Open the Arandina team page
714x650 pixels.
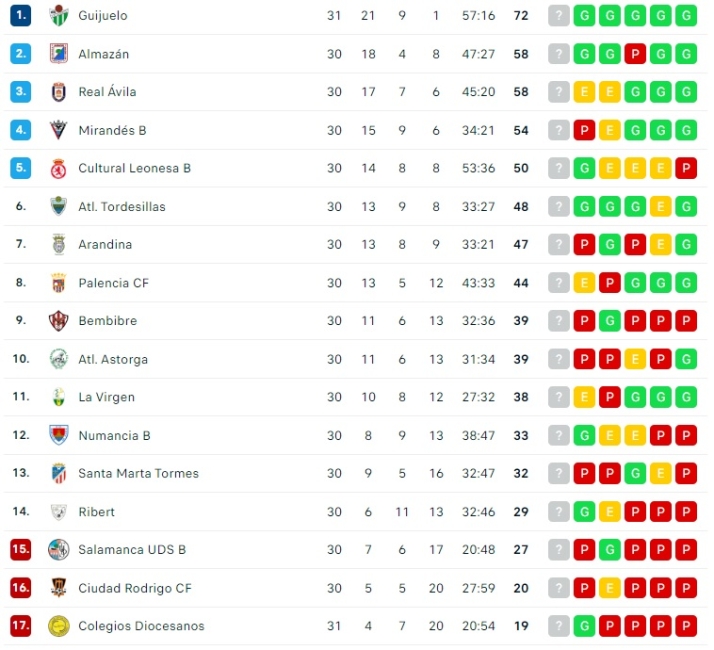coord(105,244)
